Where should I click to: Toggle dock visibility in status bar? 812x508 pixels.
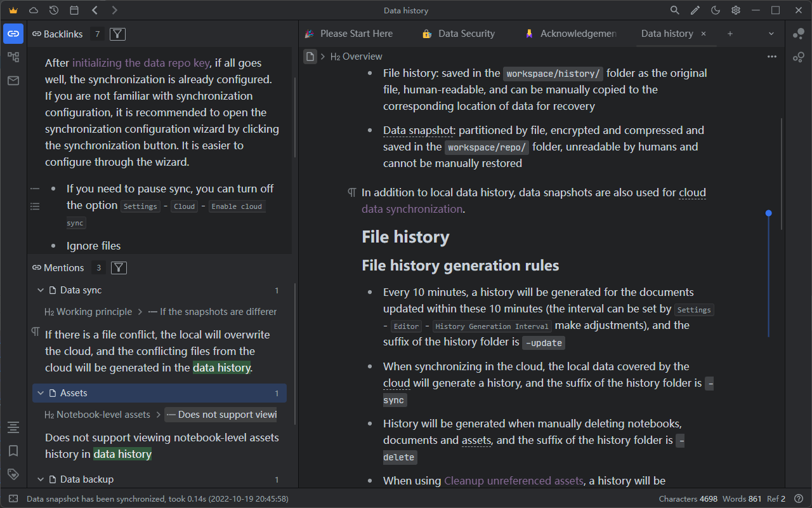(x=13, y=499)
